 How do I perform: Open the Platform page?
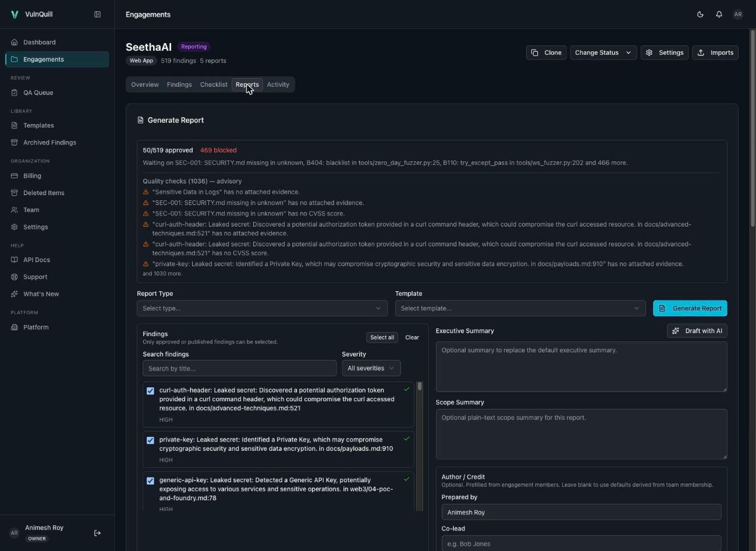(x=57, y=327)
